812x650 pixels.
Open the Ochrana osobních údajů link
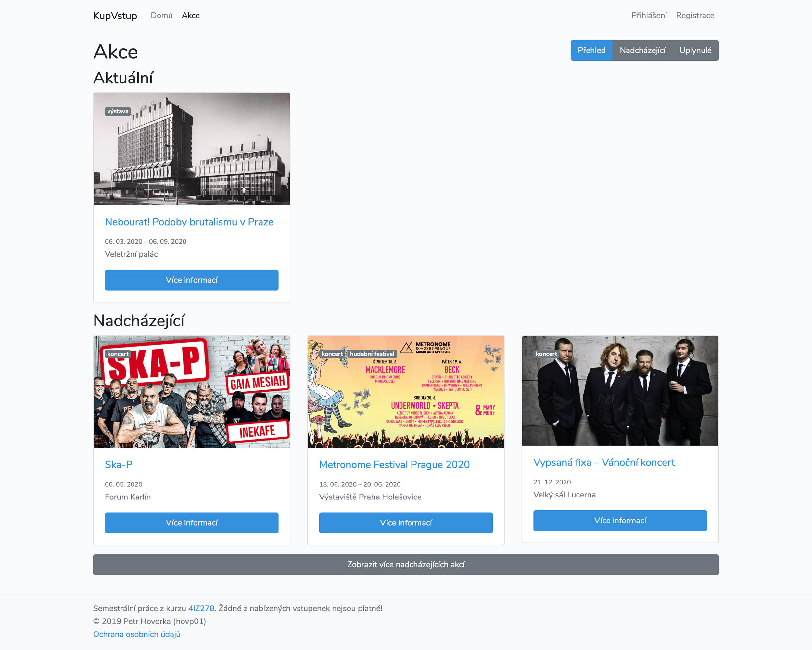point(137,634)
